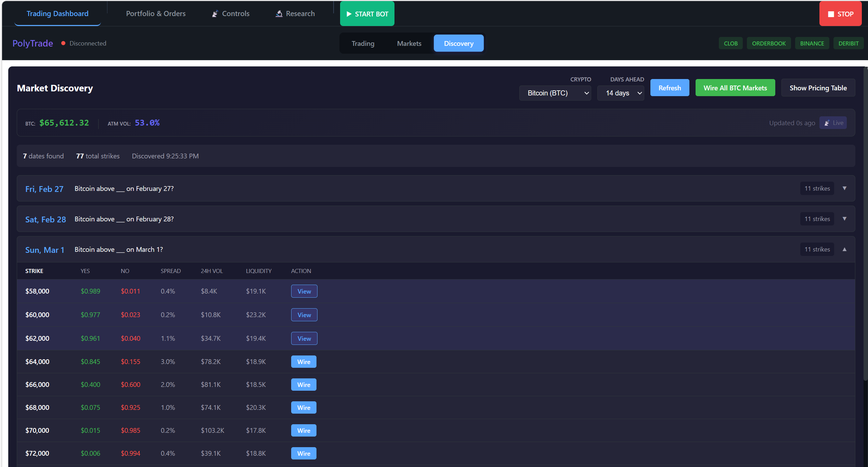Click the YES price $0.989
The width and height of the screenshot is (868, 467).
(90, 291)
